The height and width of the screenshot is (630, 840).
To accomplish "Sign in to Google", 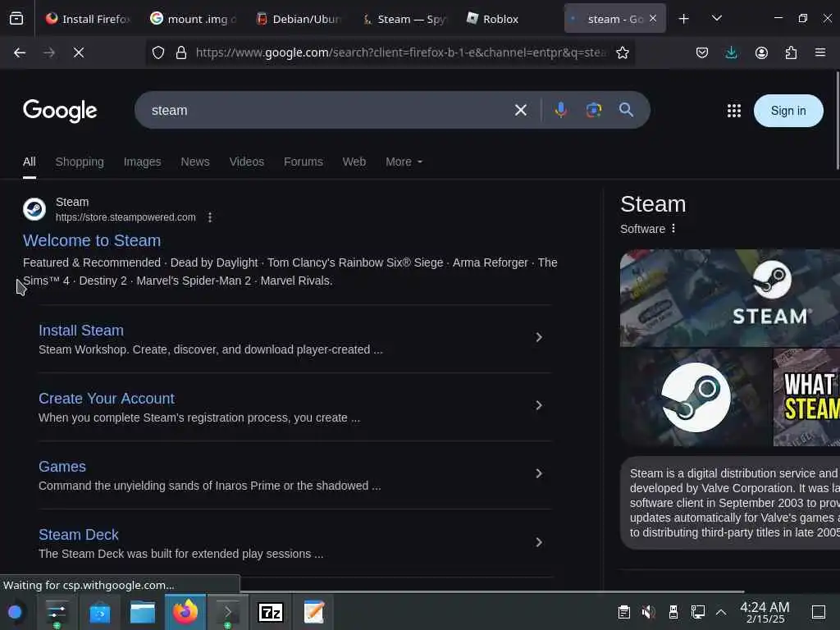I will [x=788, y=111].
